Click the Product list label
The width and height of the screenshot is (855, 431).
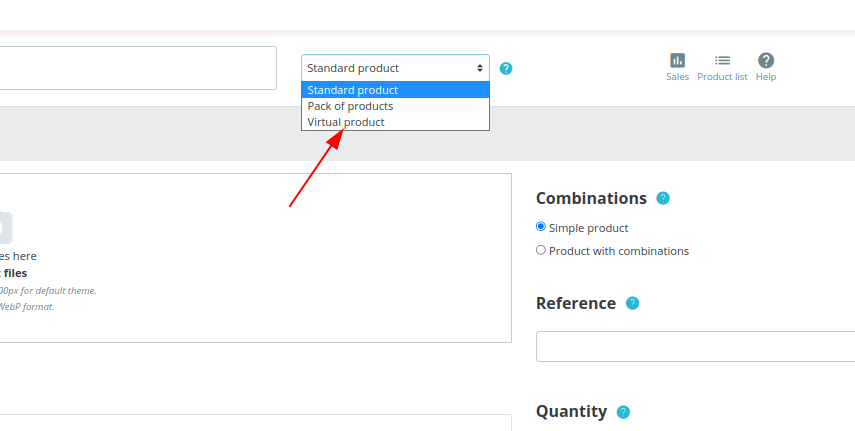[722, 77]
